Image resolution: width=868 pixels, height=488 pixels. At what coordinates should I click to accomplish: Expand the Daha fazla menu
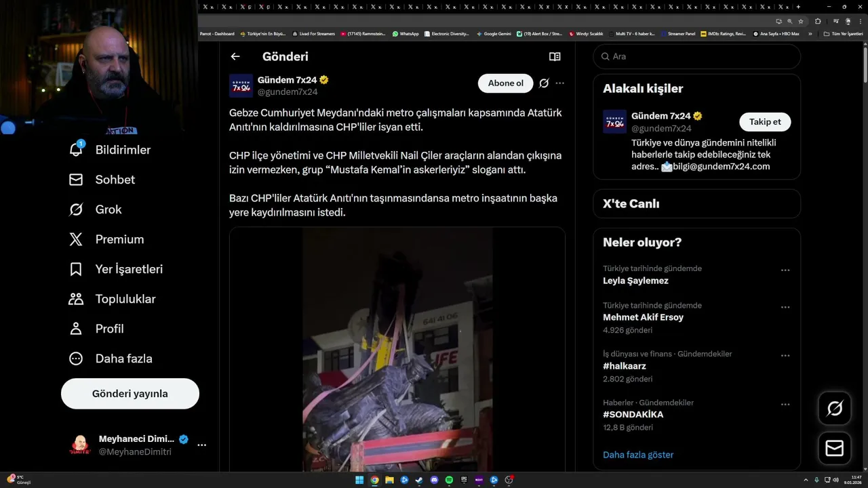pos(111,359)
